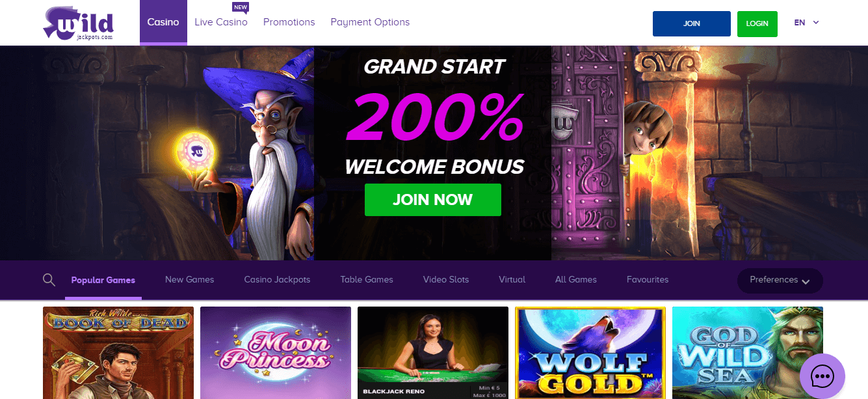Click the NEW badge above Live Casino
Screen dimensions: 868x399
[240, 8]
